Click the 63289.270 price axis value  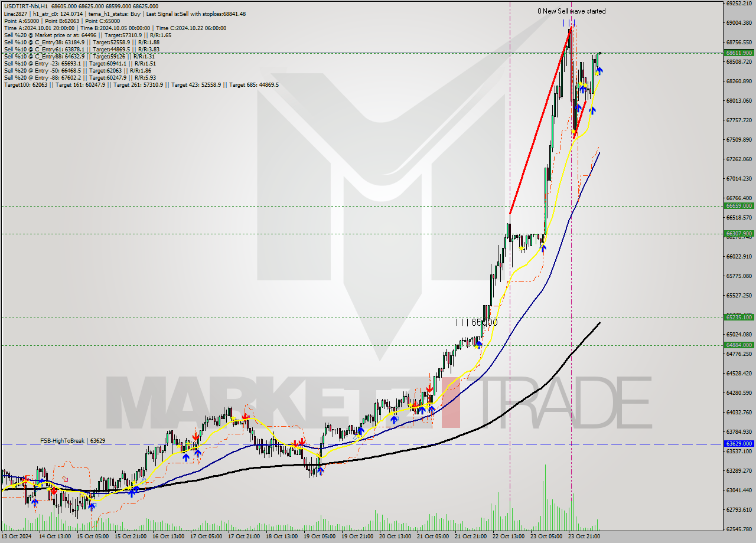740,471
